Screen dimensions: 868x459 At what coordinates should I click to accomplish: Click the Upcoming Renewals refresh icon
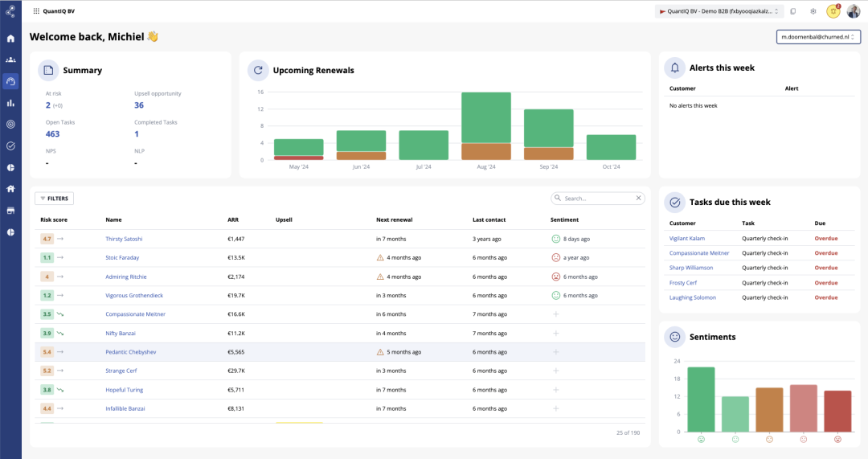258,70
